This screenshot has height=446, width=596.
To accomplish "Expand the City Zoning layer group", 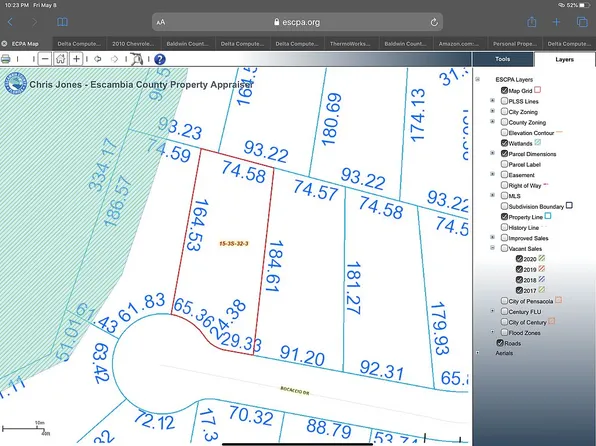I will coord(493,111).
